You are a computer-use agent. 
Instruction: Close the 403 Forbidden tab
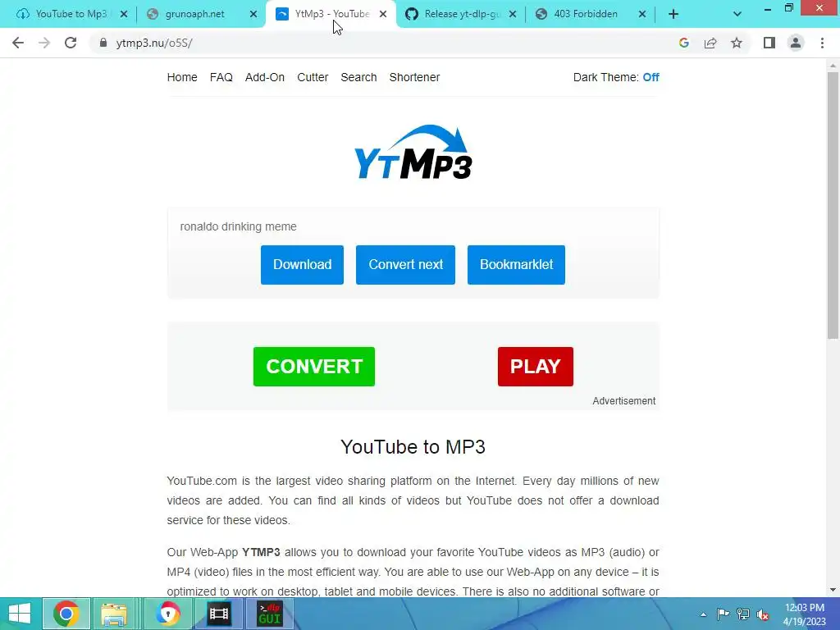tap(642, 15)
